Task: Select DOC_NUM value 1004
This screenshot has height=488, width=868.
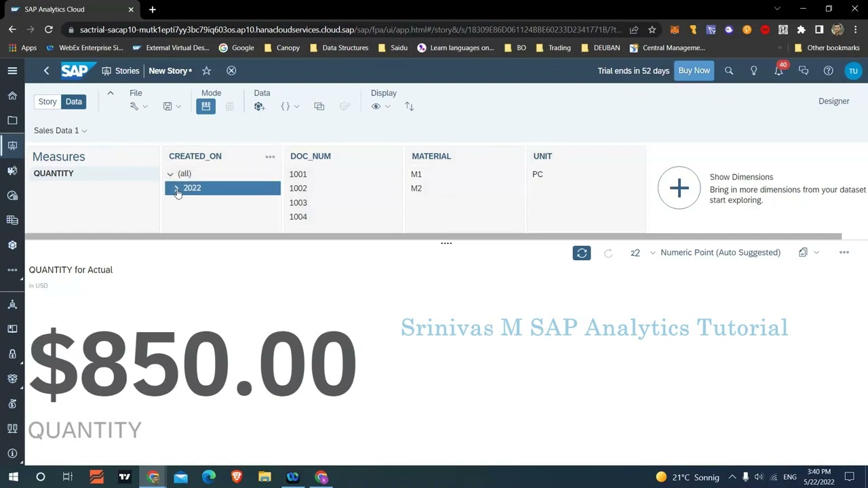Action: point(298,217)
